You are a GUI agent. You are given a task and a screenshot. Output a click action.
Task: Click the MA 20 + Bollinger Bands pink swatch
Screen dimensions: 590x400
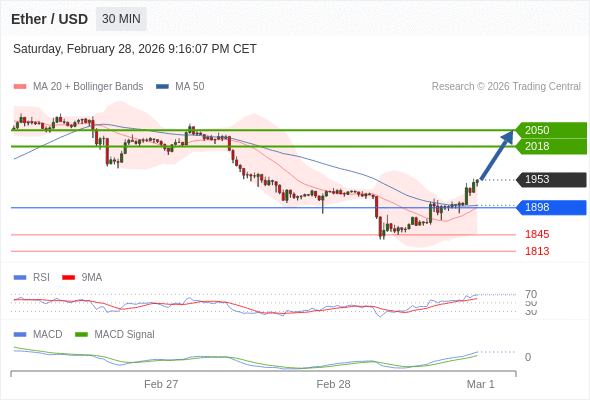(x=20, y=87)
